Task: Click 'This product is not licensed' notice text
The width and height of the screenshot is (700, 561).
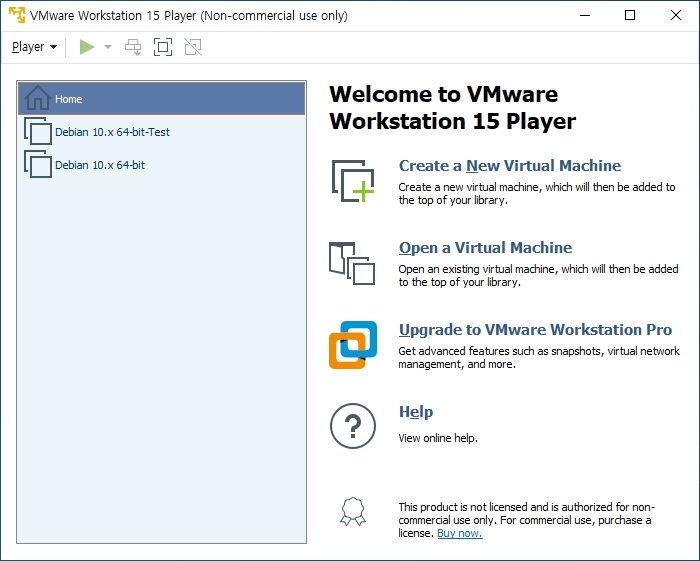Action: click(526, 520)
